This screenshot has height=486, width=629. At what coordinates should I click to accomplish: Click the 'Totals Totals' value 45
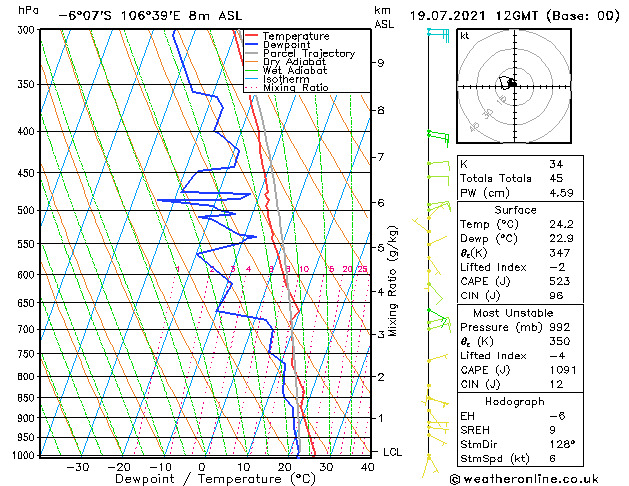(x=556, y=178)
